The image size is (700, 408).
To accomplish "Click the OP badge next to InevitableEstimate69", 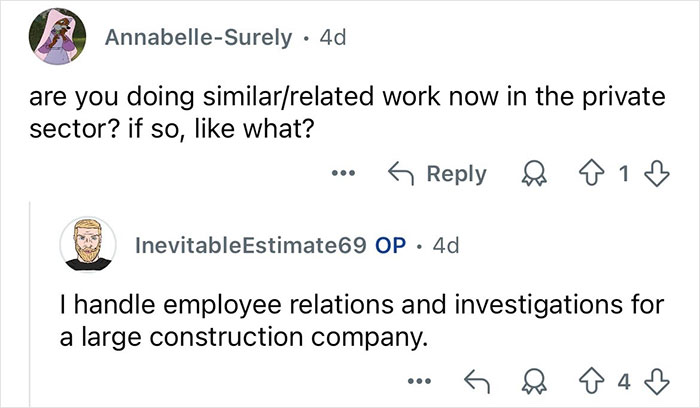I will coord(391,246).
